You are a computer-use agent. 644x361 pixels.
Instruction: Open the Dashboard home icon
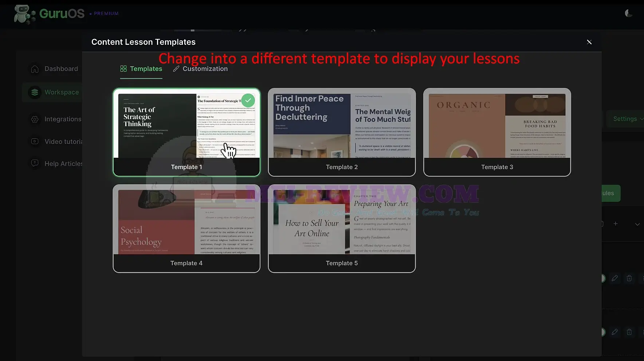35,69
